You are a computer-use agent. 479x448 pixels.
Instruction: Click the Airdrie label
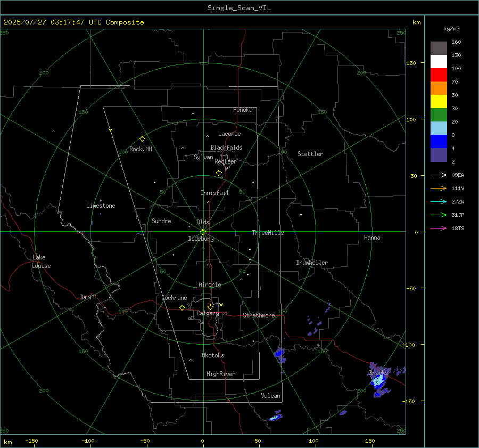tap(210, 284)
